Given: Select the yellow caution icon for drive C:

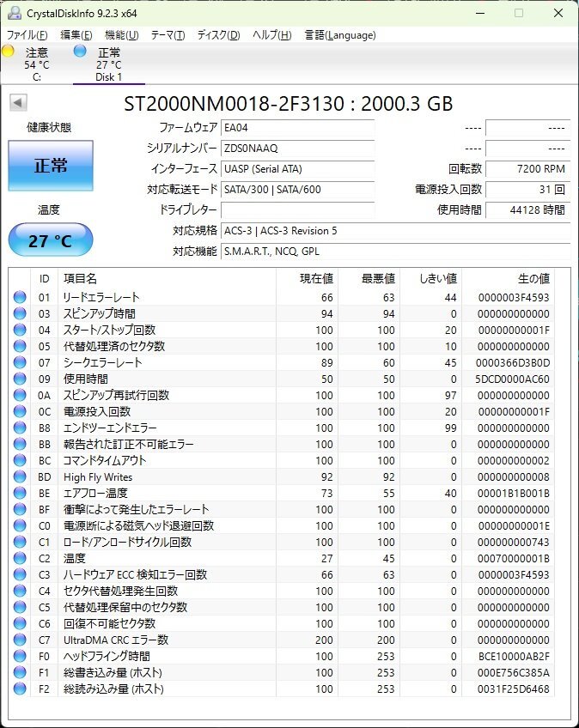Looking at the screenshot, I should click(x=8, y=51).
